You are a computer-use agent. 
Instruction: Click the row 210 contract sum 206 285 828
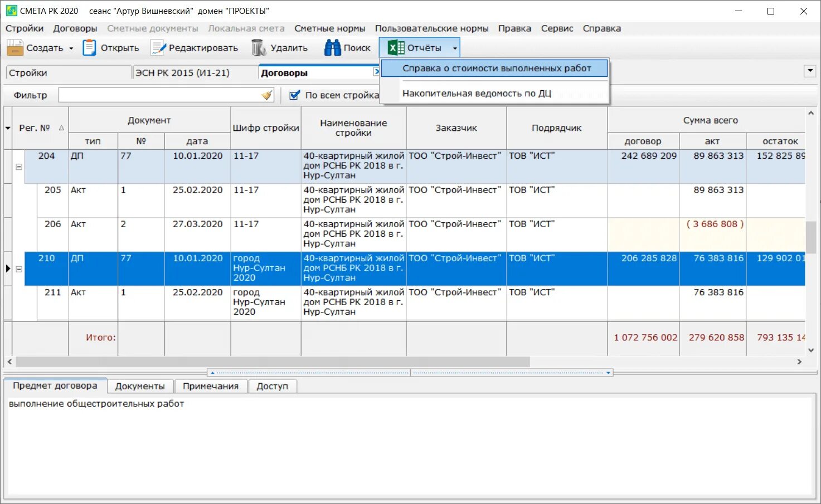point(649,258)
